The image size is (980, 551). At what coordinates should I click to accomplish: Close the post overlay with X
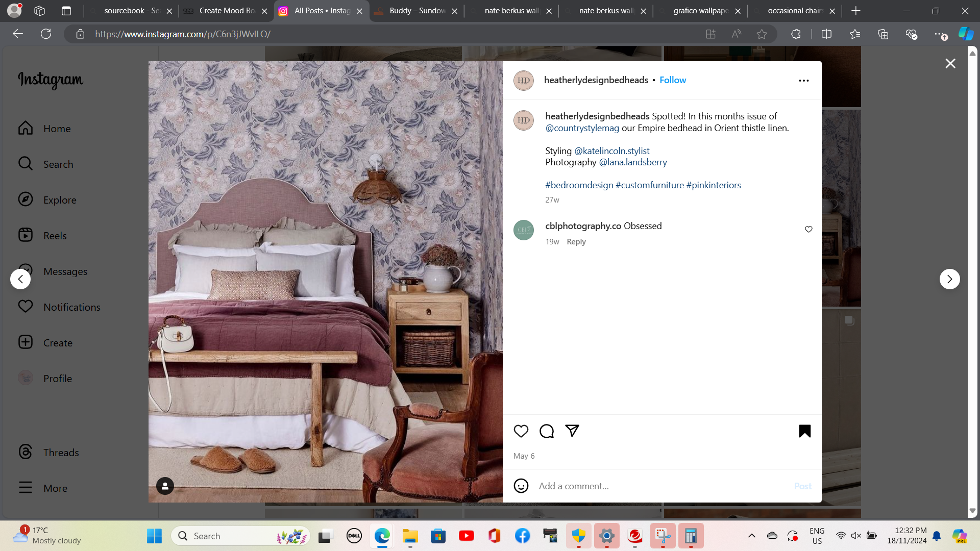[950, 63]
